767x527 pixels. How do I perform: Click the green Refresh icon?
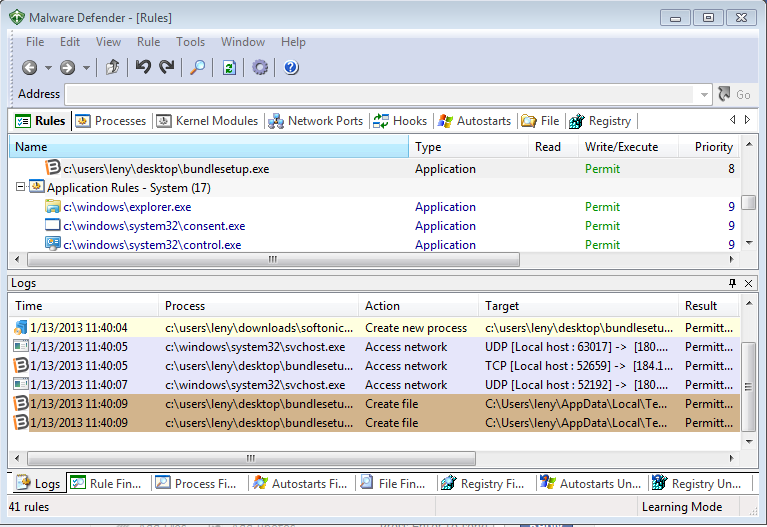pyautogui.click(x=229, y=68)
